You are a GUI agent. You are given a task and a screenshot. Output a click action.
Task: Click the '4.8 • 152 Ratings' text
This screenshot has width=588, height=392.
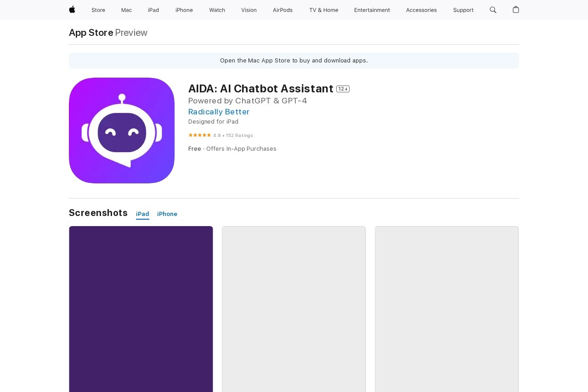point(233,136)
